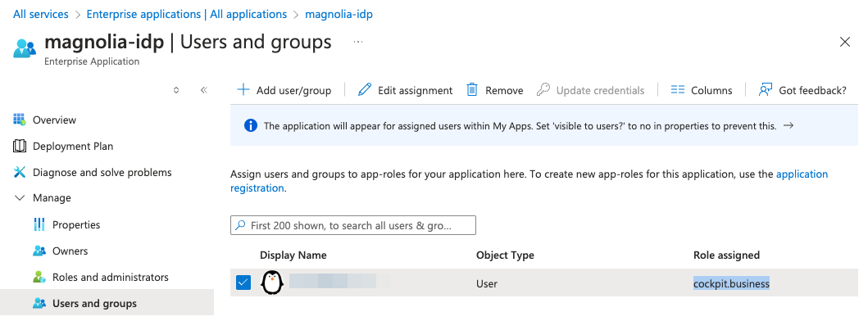Open Got feedback? link
The image size is (868, 321).
pos(802,90)
